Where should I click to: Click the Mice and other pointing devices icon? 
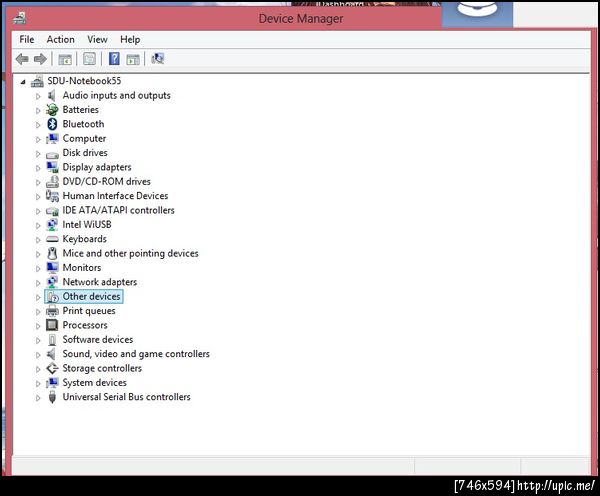click(x=52, y=253)
